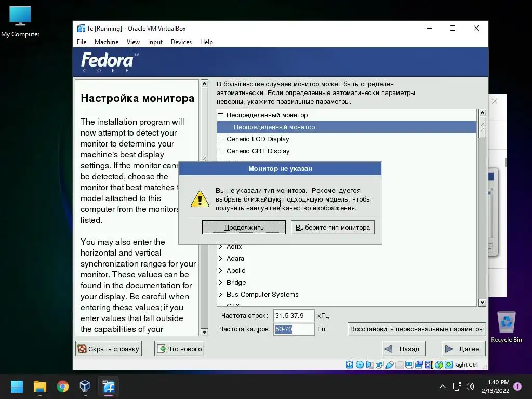Click the optical drive status icon
Image resolution: width=532 pixels, height=399 pixels.
[360, 364]
